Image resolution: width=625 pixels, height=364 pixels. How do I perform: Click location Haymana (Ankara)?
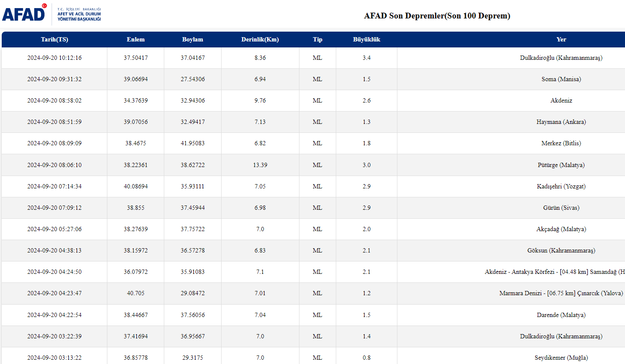561,122
